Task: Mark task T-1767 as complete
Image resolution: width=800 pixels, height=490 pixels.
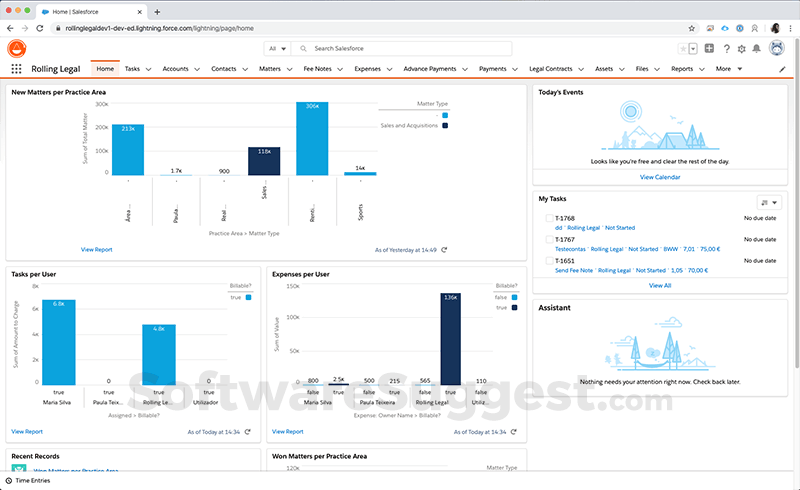Action: pos(548,240)
